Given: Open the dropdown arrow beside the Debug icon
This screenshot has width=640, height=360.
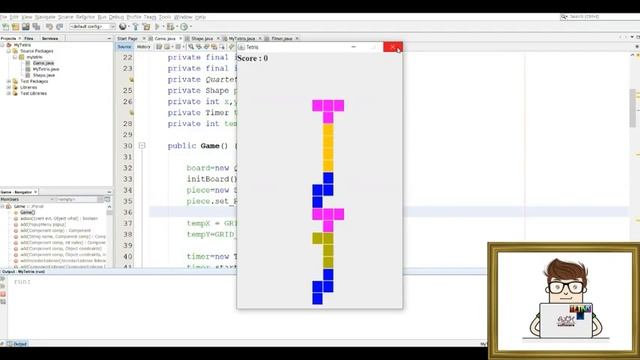Looking at the screenshot, I should [176, 27].
